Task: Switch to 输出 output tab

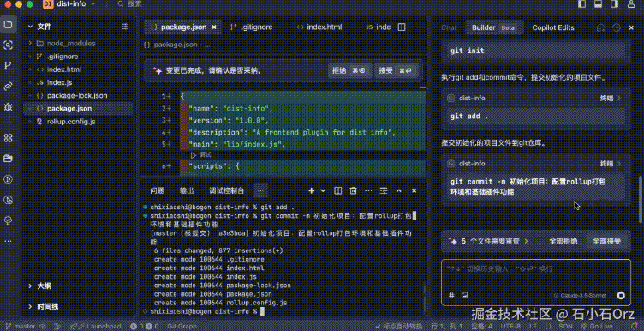Action: click(187, 190)
